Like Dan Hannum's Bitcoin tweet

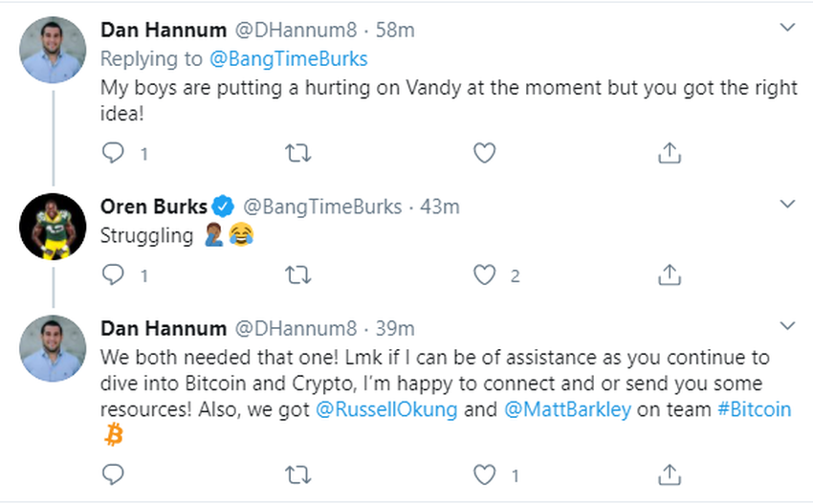[485, 474]
